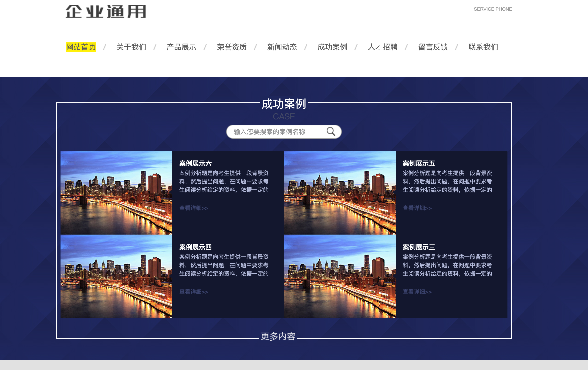Viewport: 588px width, 370px height.
Task: Open 人才招聘 page
Action: pyautogui.click(x=383, y=47)
